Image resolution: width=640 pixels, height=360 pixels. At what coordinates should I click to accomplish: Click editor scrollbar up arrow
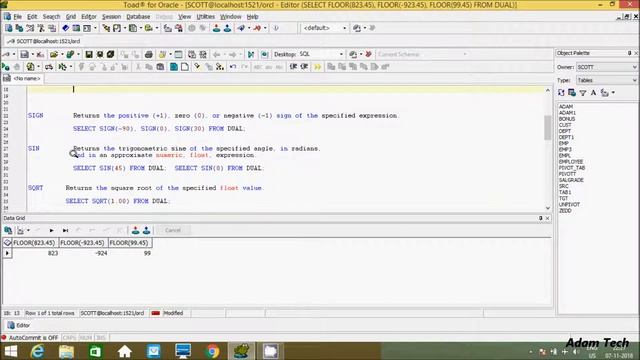(548, 90)
